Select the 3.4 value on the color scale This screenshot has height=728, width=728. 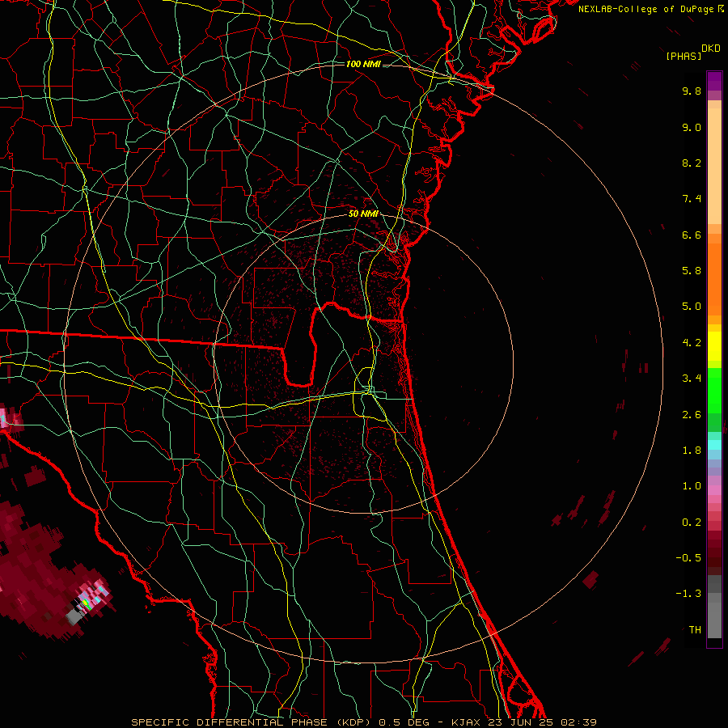tap(692, 379)
